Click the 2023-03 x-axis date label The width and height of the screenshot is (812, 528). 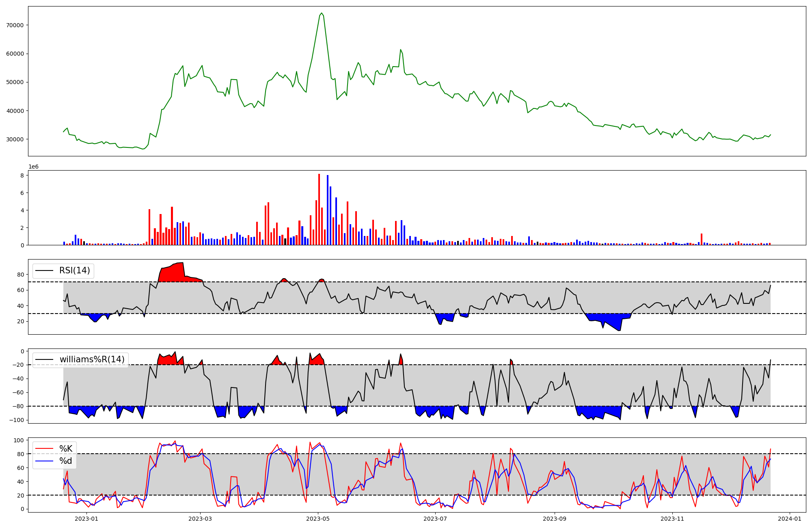200,518
